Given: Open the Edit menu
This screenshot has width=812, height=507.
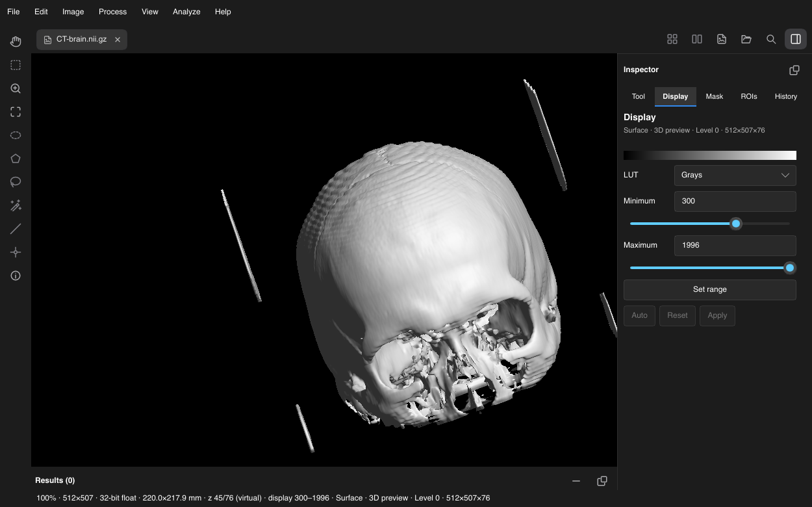Looking at the screenshot, I should (x=41, y=12).
